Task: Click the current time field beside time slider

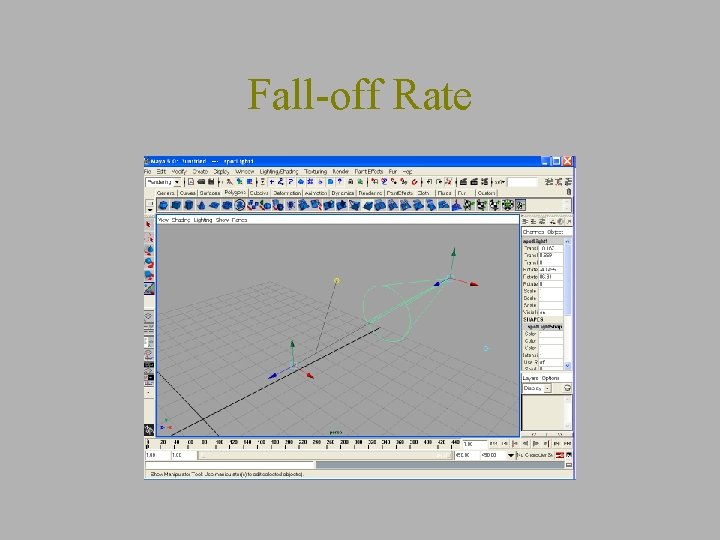Action: pos(474,444)
